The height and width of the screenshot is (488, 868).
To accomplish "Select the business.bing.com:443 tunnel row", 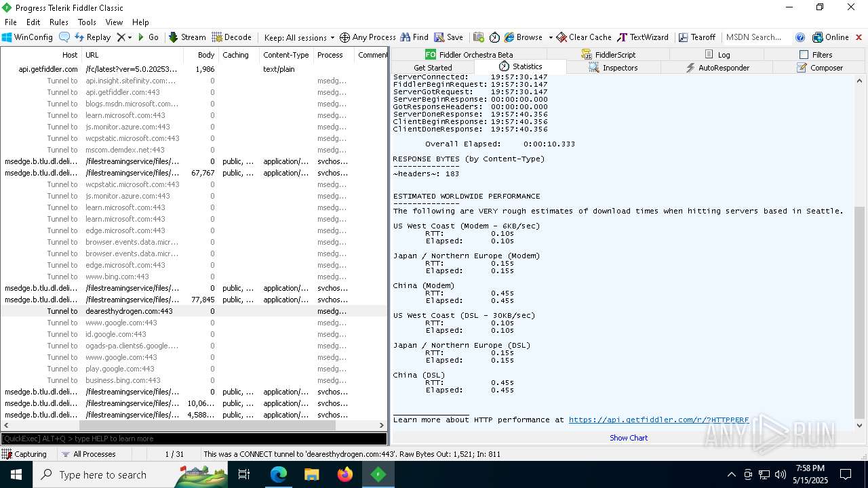I will [x=193, y=380].
